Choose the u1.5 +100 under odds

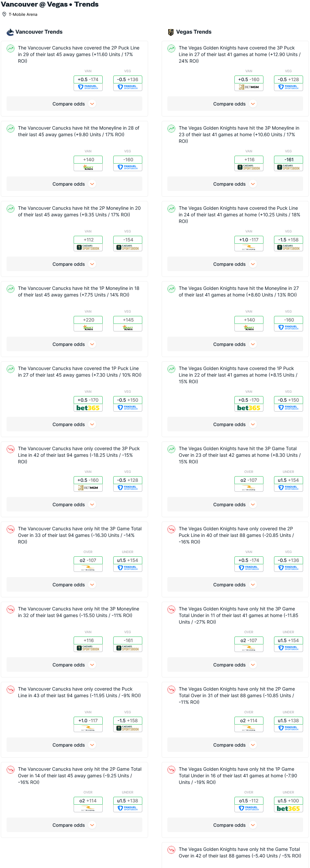[x=288, y=801]
